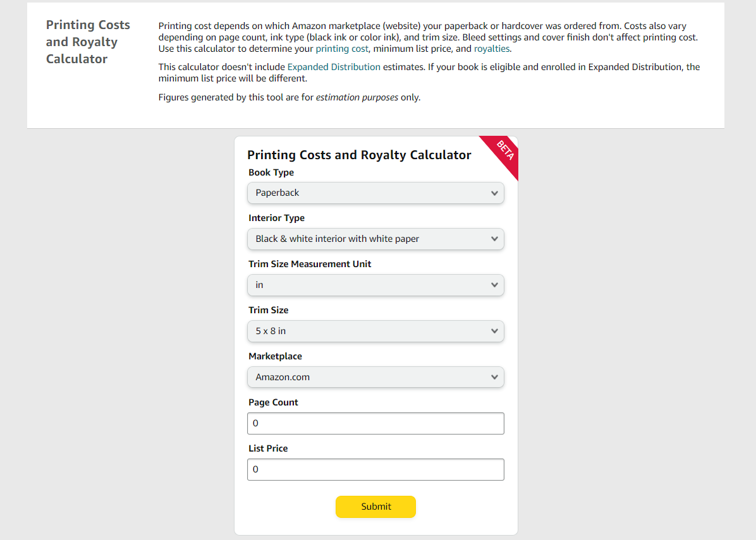Viewport: 756px width, 540px height.
Task: Open the Interior Type dropdown
Action: click(x=375, y=239)
